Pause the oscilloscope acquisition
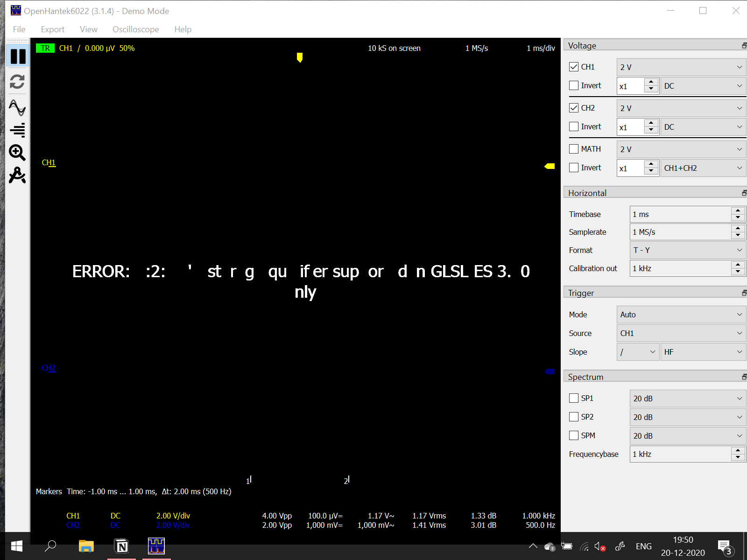 click(x=17, y=56)
